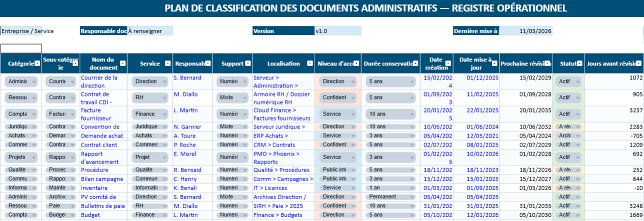The image size is (644, 221).
Task: Click the empty outlined cell above Catégorie
Action: point(21,48)
